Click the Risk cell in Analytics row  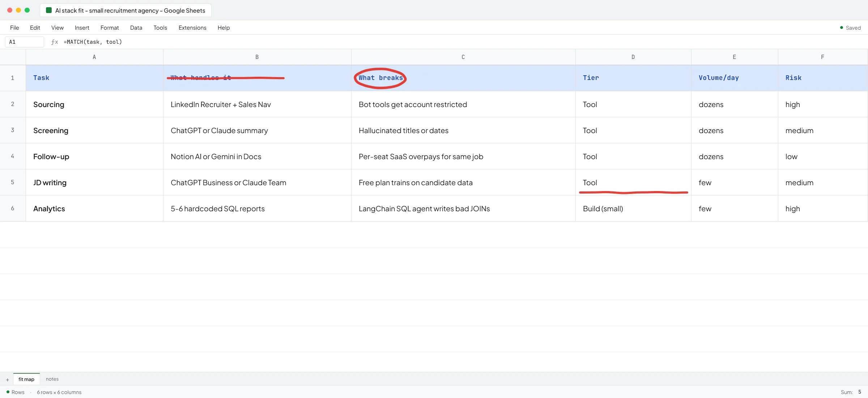coord(823,208)
